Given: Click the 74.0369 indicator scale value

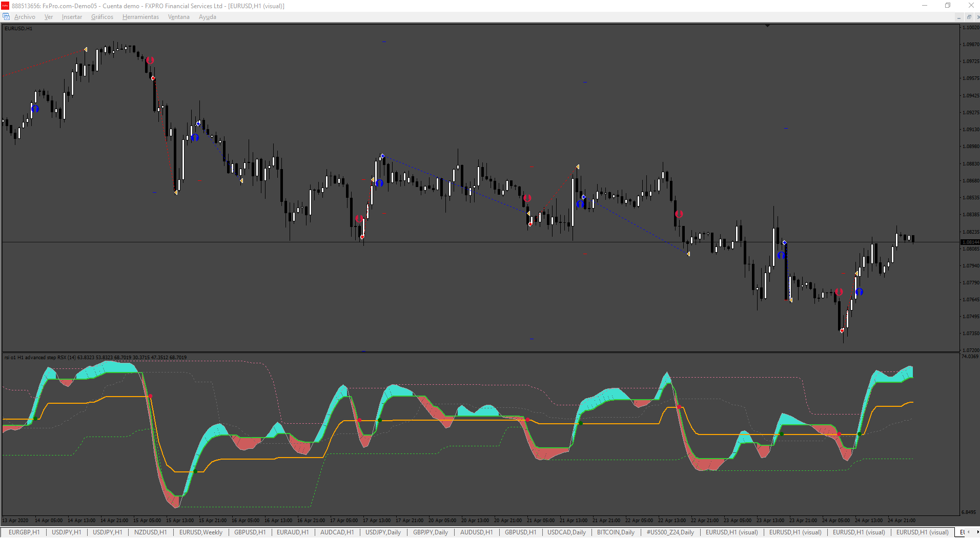Looking at the screenshot, I should click(x=970, y=357).
